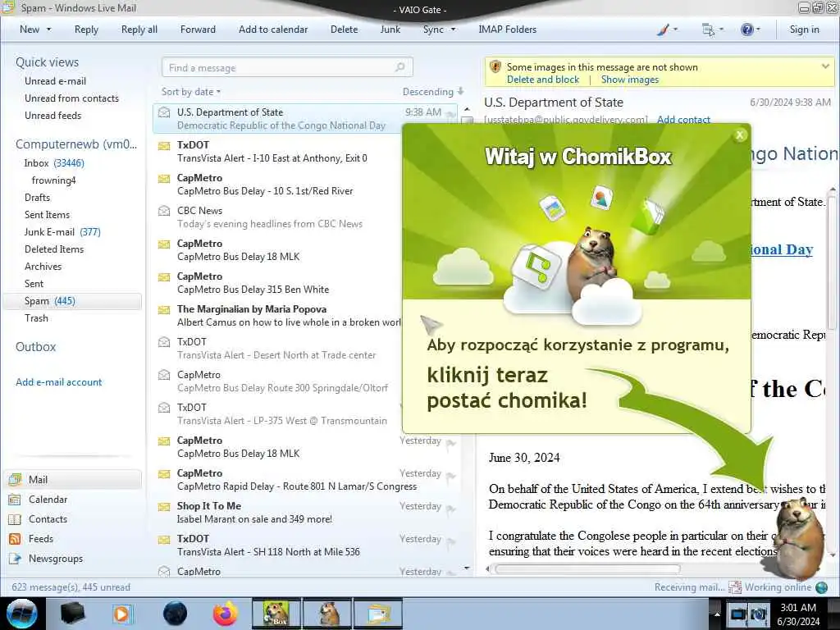Delete the selected message
This screenshot has width=840, height=630.
[344, 30]
